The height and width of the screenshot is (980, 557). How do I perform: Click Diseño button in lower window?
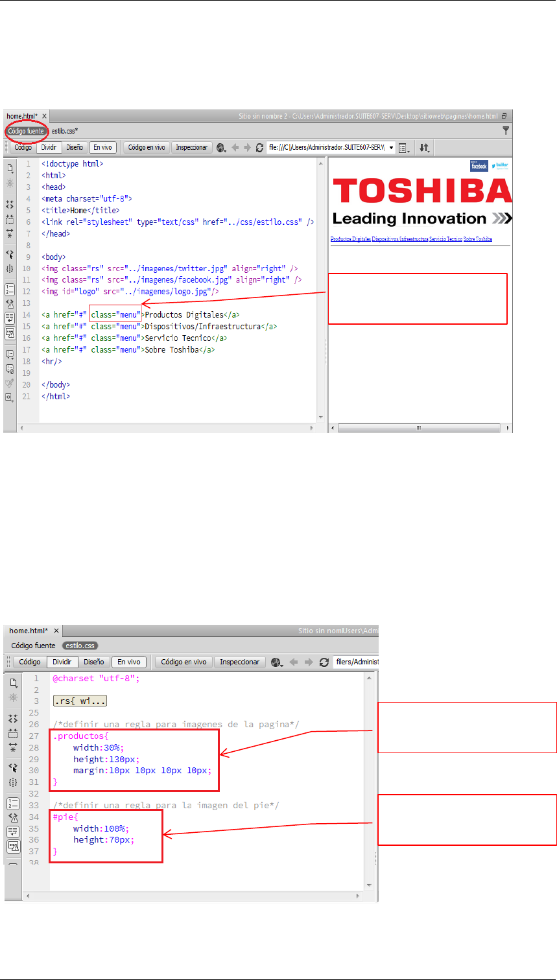94,662
